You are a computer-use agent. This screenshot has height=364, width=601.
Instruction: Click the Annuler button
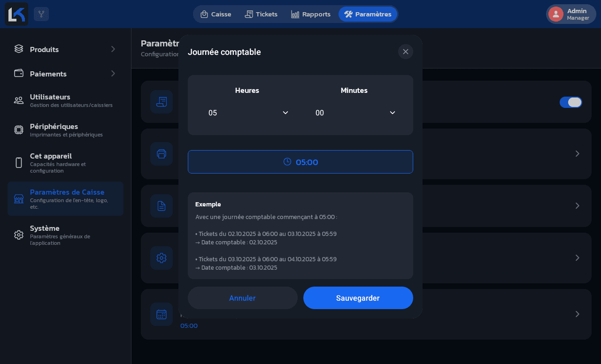click(x=243, y=298)
